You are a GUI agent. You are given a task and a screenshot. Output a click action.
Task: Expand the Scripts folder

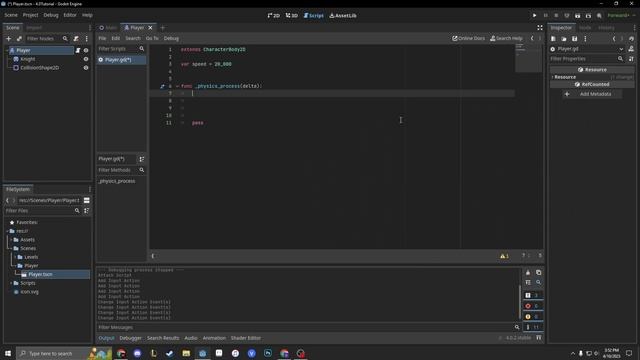coord(11,283)
